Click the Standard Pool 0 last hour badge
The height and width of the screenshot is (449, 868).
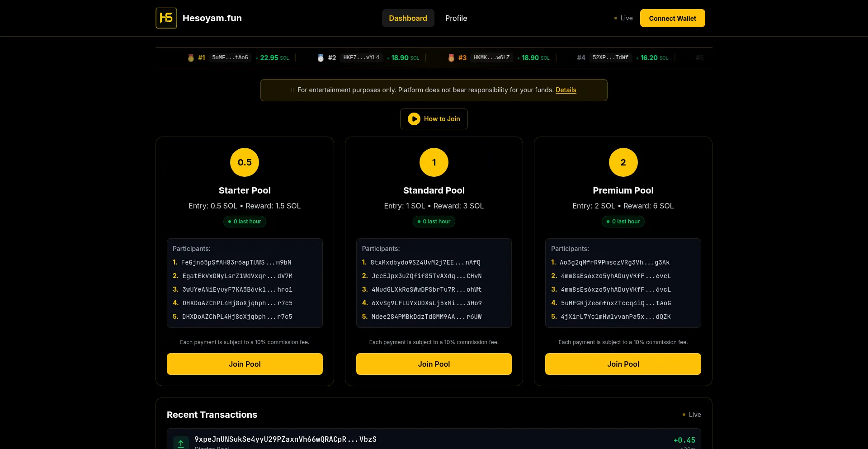pos(434,222)
